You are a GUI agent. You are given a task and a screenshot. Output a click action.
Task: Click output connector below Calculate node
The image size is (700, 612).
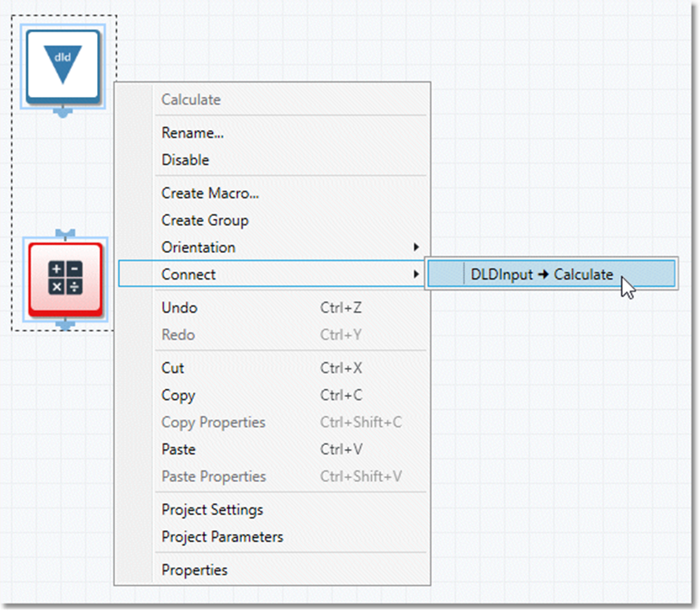[66, 324]
